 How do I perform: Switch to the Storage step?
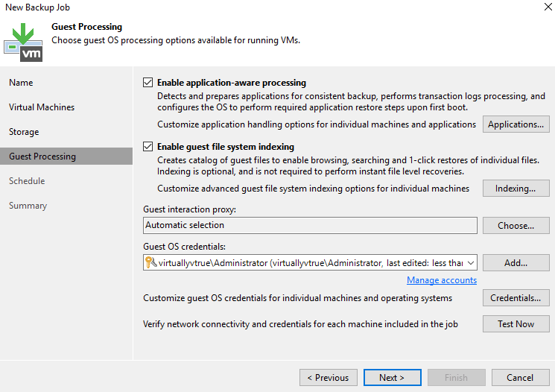pyautogui.click(x=24, y=132)
